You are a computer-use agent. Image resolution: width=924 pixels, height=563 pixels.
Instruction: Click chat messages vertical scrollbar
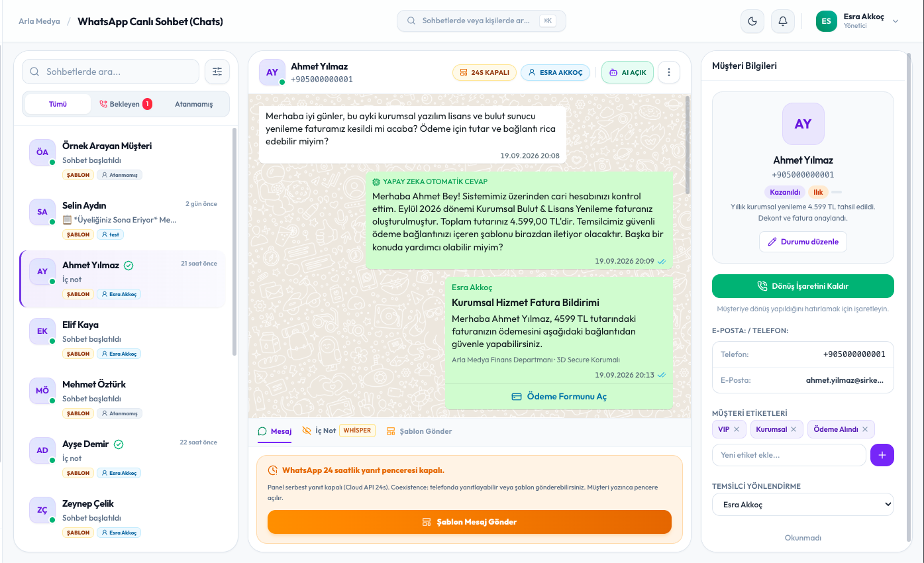tap(687, 146)
